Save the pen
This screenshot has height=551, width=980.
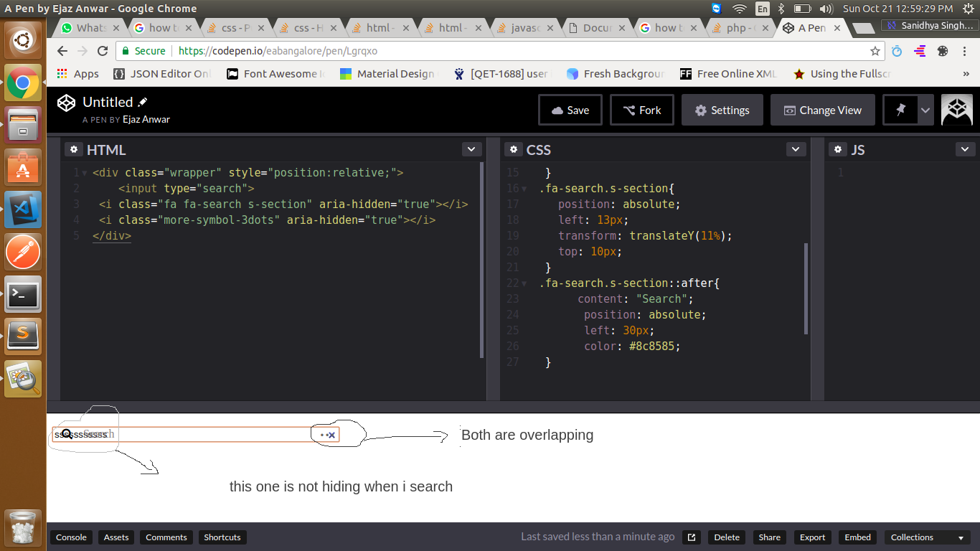(570, 110)
